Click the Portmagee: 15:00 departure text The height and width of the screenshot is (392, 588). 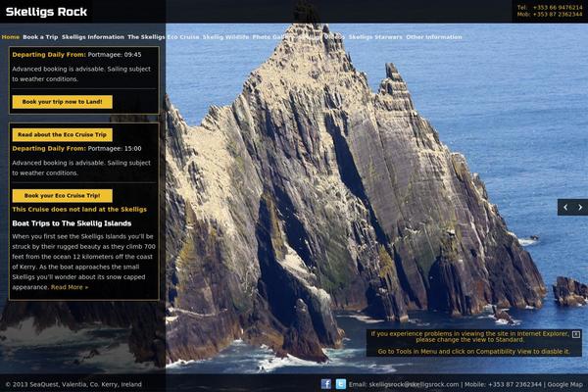[115, 149]
